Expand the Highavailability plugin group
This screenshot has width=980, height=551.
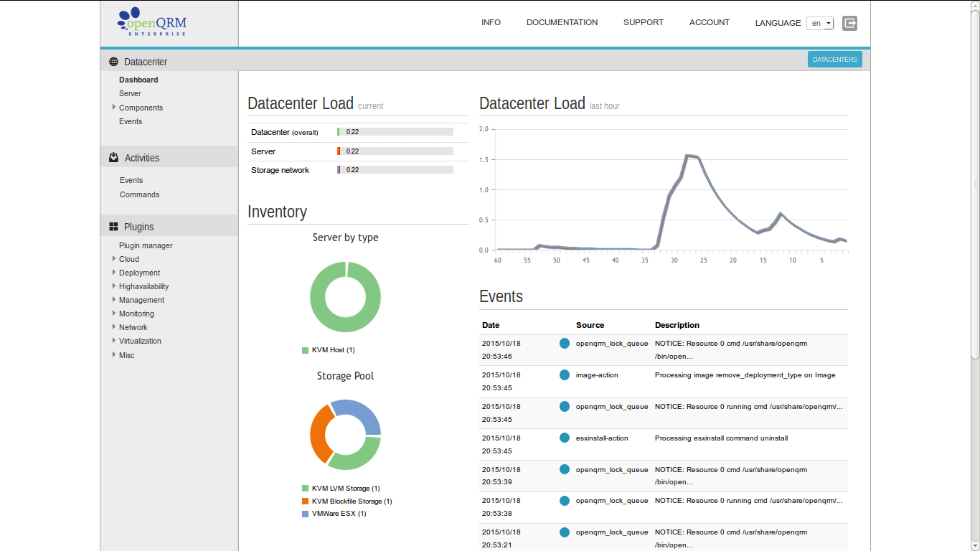click(x=113, y=286)
